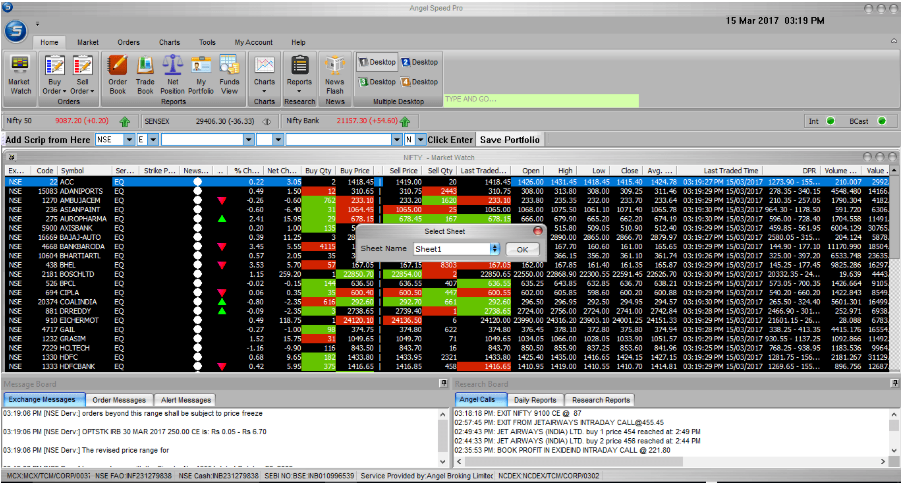This screenshot has height=483, width=902.
Task: Expand the Buy Order dropdown arrow
Action: click(x=64, y=91)
